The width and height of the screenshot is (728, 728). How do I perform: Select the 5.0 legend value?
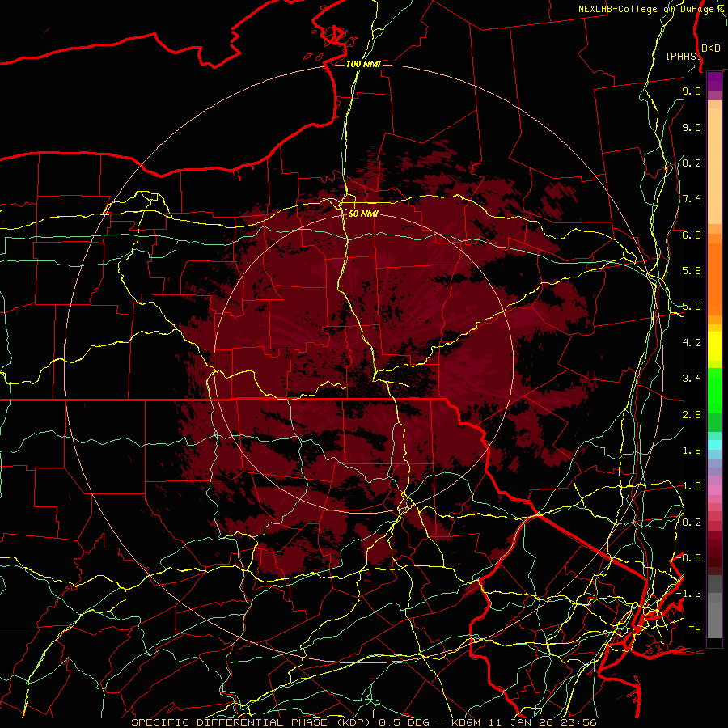pos(692,307)
